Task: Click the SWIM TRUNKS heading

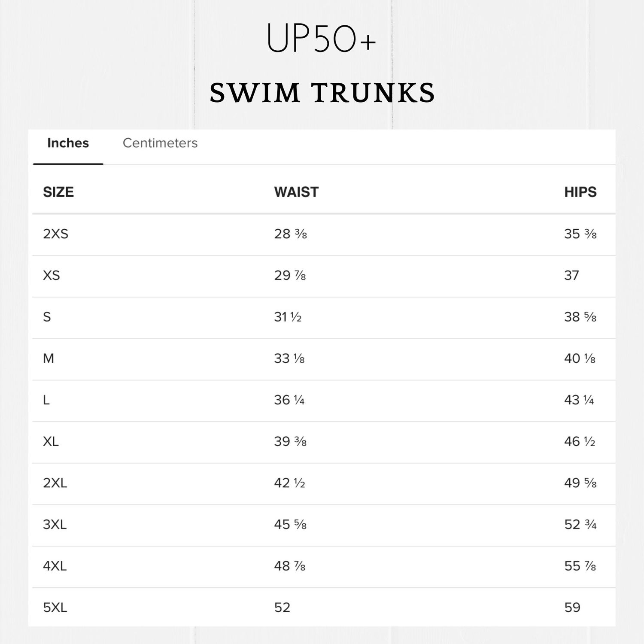Action: click(322, 93)
